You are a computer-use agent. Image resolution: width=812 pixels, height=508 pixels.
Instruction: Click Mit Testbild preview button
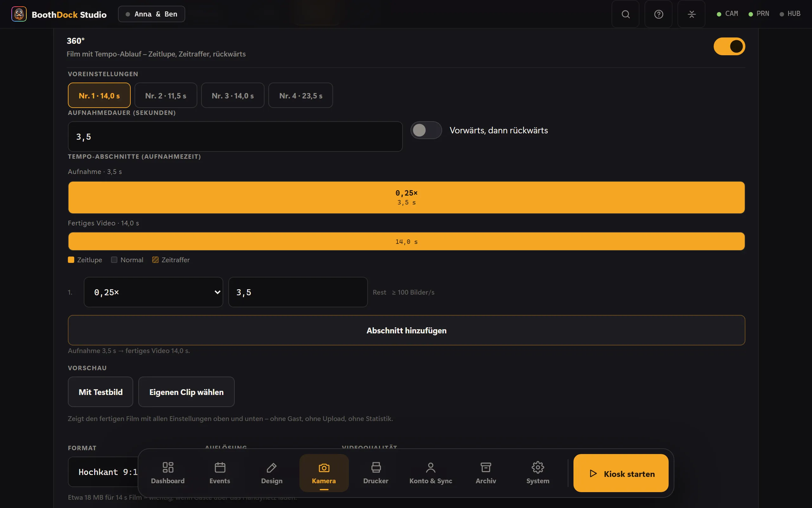click(100, 392)
